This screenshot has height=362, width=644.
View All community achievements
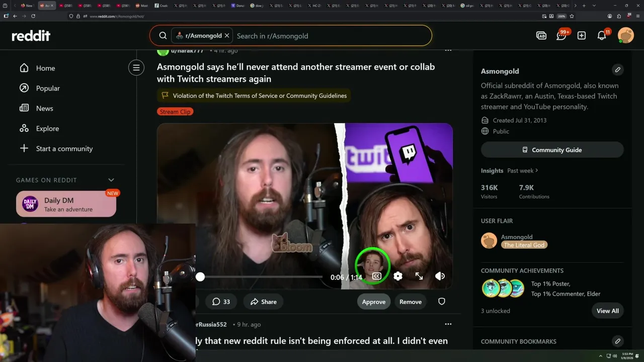608,311
